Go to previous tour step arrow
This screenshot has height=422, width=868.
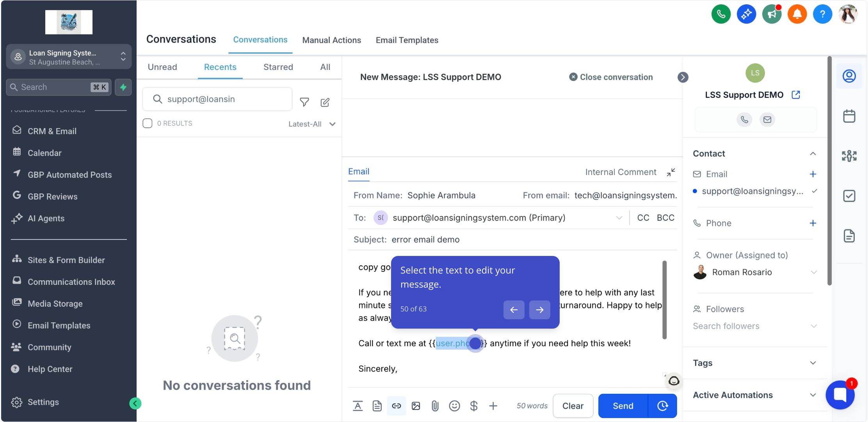coord(514,310)
